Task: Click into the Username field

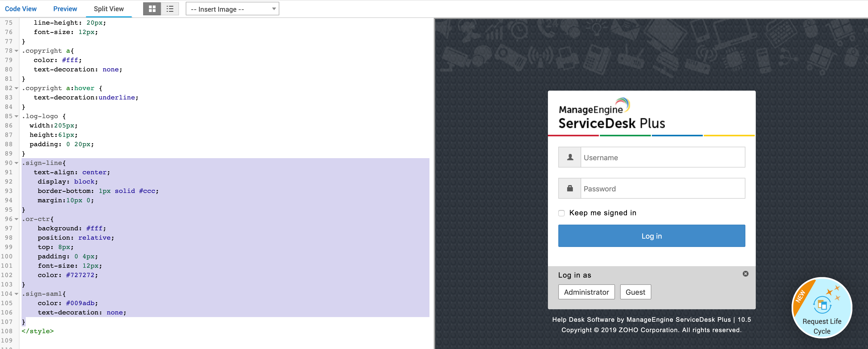Action: coord(662,157)
